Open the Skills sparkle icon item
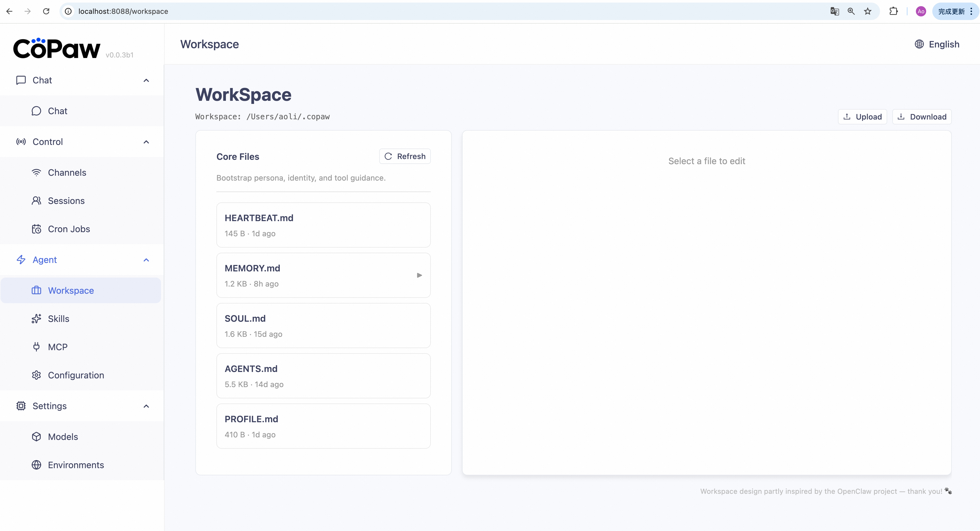 point(58,319)
